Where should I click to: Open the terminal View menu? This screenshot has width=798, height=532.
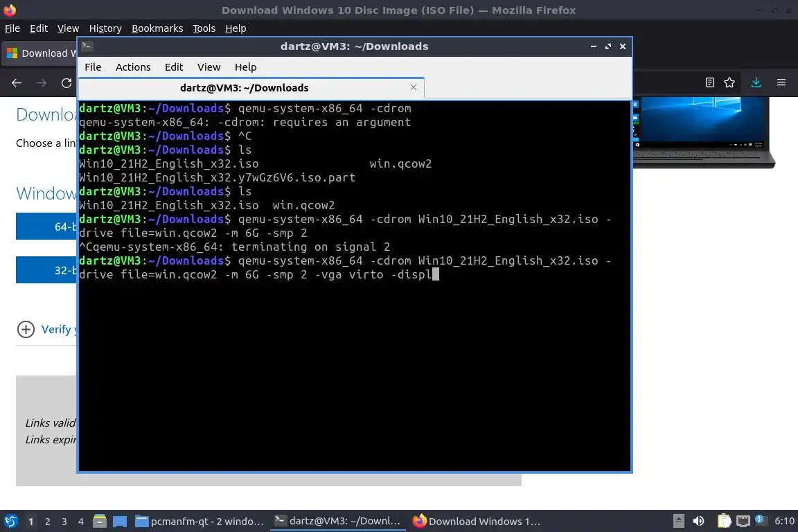point(209,67)
